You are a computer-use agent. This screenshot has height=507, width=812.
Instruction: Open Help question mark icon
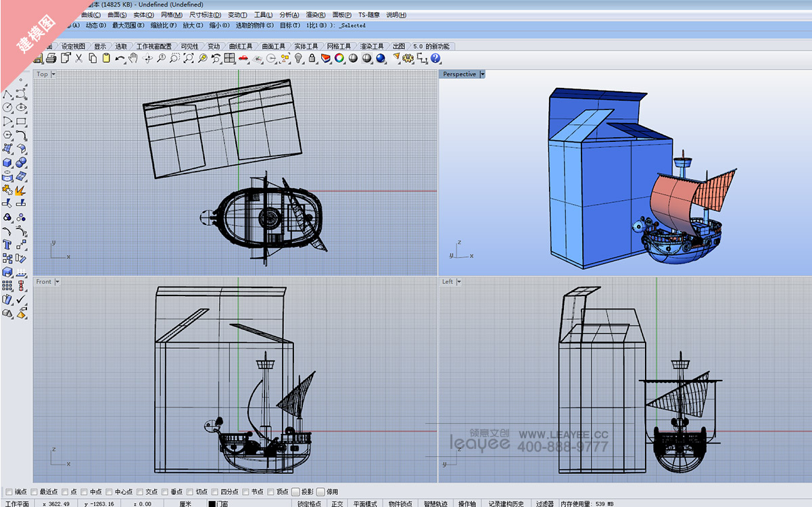(x=435, y=59)
